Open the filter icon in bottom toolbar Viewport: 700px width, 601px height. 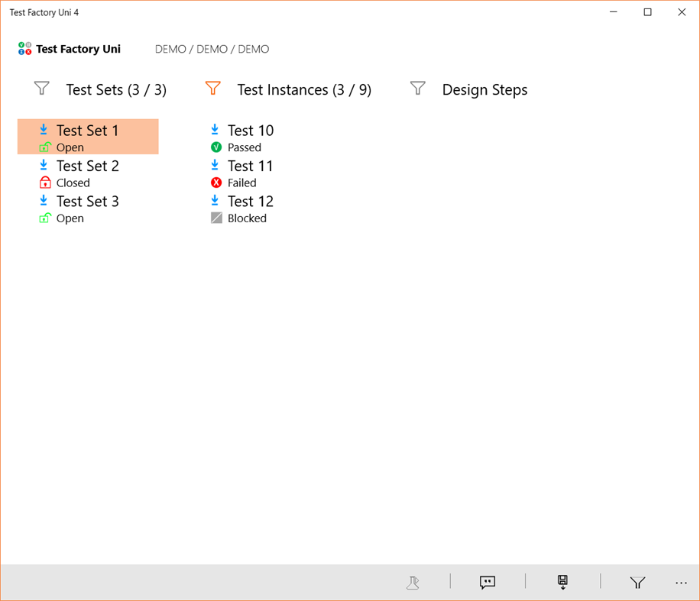click(x=637, y=583)
